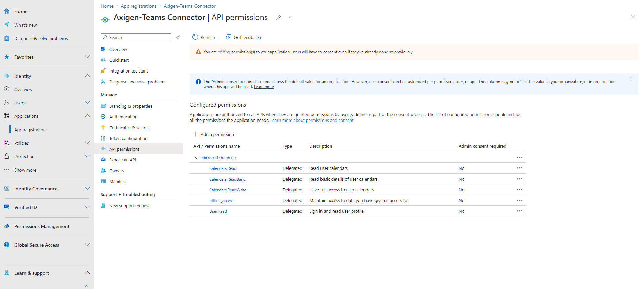
Task: Open the more options ellipsis for Calendars.Read
Action: point(519,168)
